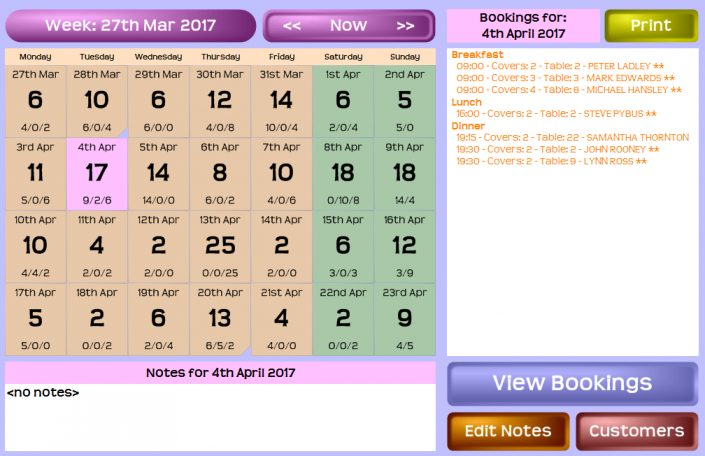Select the 30th Mar calendar day
This screenshot has height=456, width=705.
(220, 101)
